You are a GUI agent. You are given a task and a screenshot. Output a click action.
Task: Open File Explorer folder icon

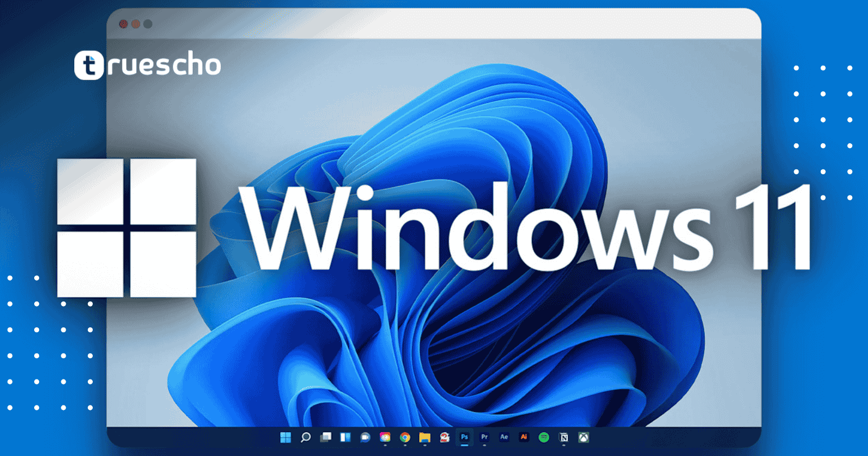coord(425,438)
